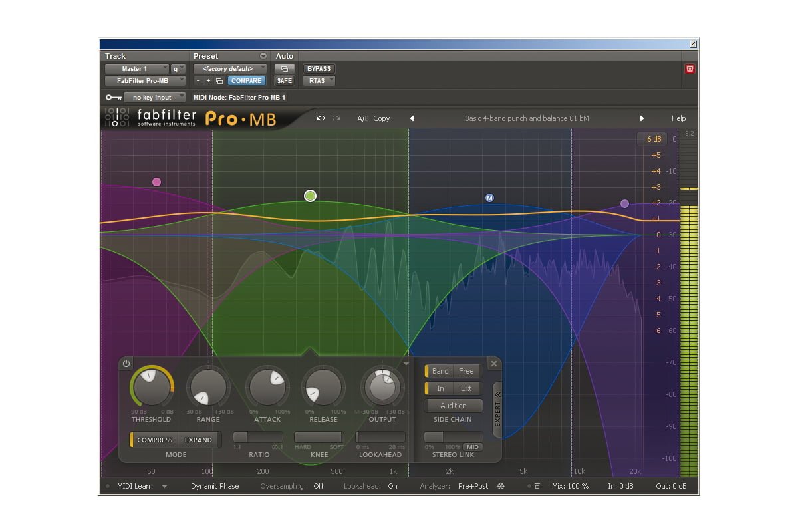Click the ATTACK knob
Viewport: 798px width, 532px height.
[x=267, y=388]
